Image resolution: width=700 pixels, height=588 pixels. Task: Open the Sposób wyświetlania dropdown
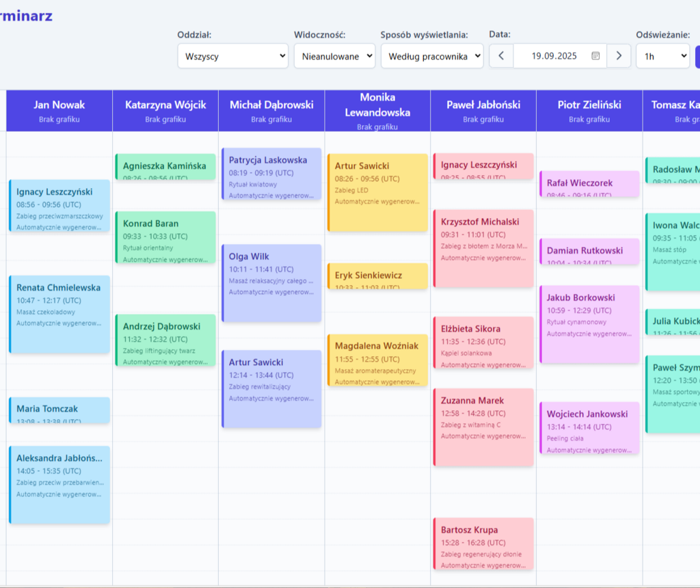coord(432,56)
